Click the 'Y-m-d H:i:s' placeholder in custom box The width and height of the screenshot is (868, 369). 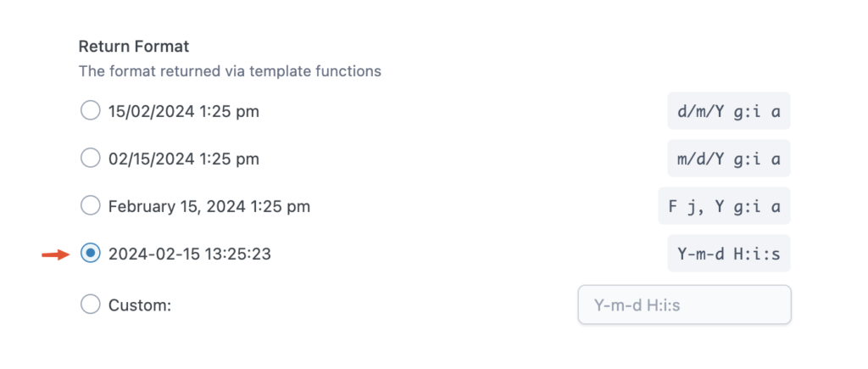pos(637,304)
